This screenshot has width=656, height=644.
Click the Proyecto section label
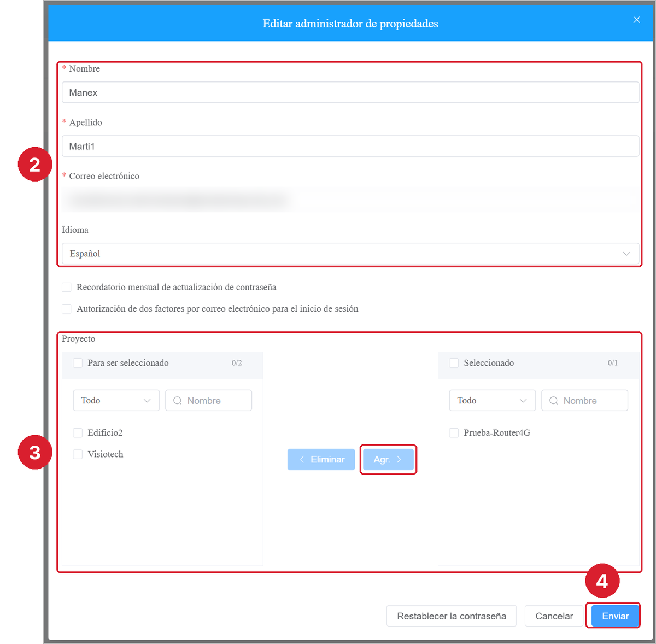(x=78, y=339)
